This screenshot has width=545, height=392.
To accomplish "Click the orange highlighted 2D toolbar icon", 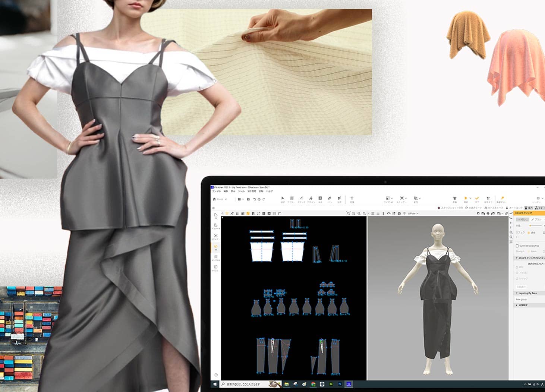I will click(248, 214).
